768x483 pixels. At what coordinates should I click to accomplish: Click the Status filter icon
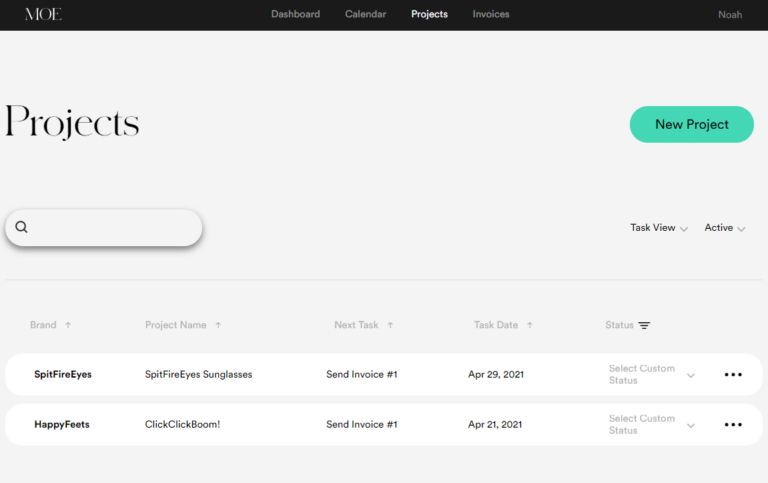tap(644, 325)
